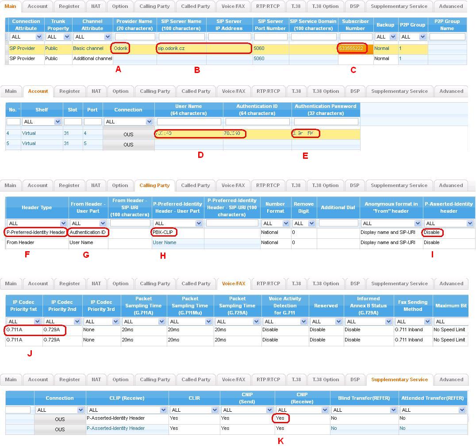
Task: Open the Header Type filter dropdown
Action: [x=37, y=223]
